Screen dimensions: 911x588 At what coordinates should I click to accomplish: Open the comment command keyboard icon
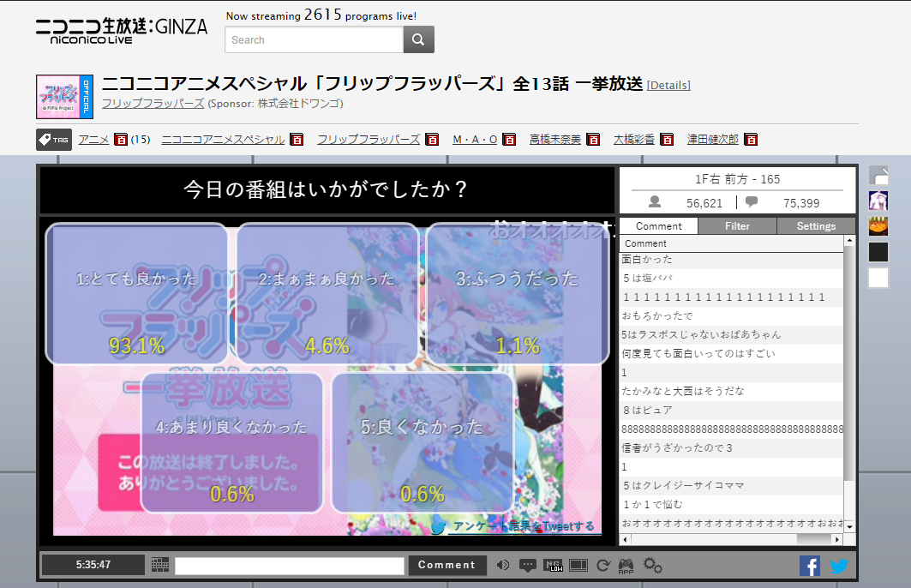(159, 565)
